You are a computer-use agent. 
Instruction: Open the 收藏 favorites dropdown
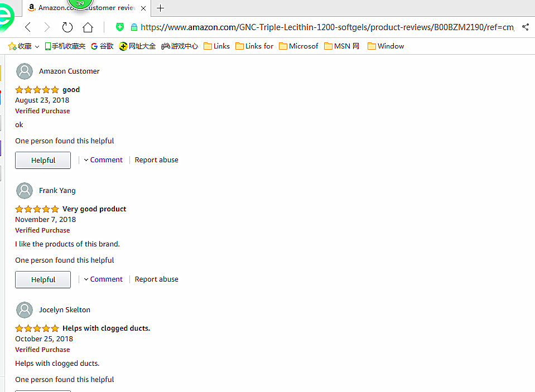pos(24,46)
